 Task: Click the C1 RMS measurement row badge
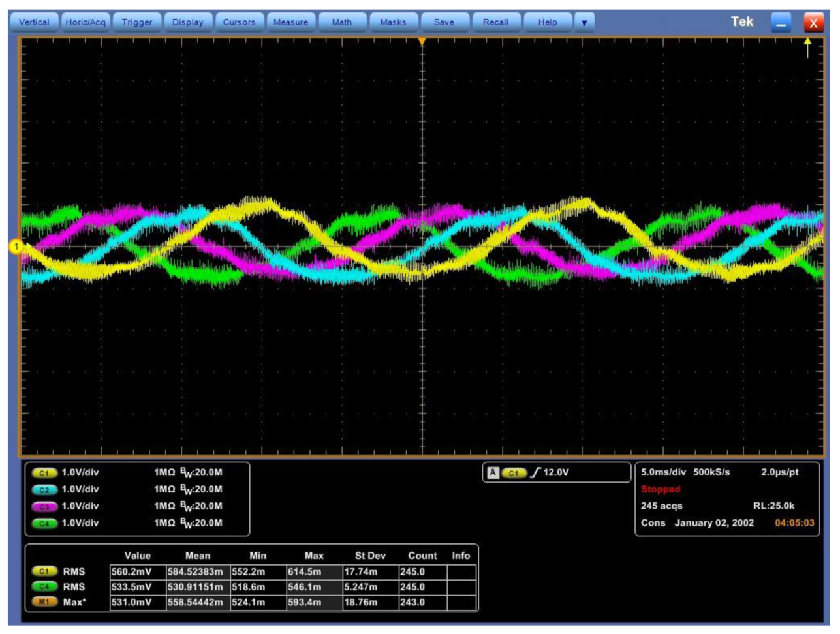[44, 571]
